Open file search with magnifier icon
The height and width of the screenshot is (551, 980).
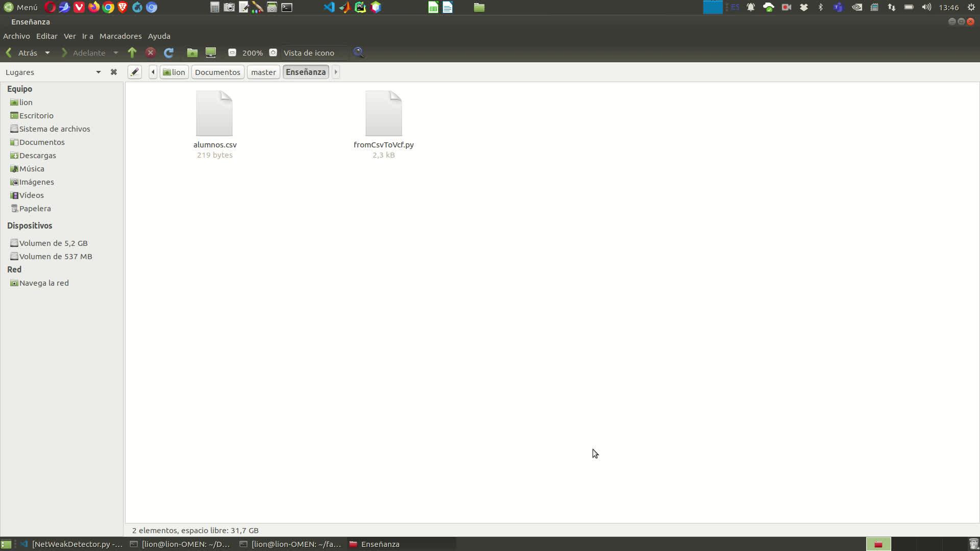(x=358, y=53)
